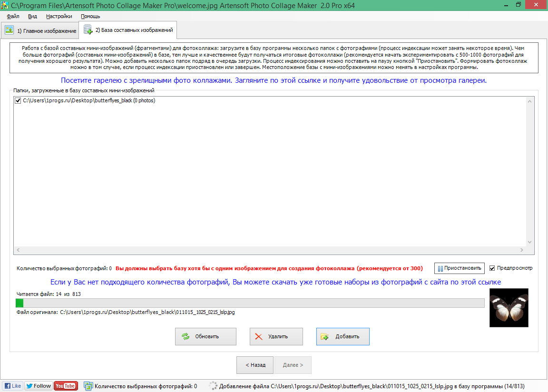Click the Читается файл counter text
This screenshot has height=392, width=548.
pyautogui.click(x=49, y=294)
